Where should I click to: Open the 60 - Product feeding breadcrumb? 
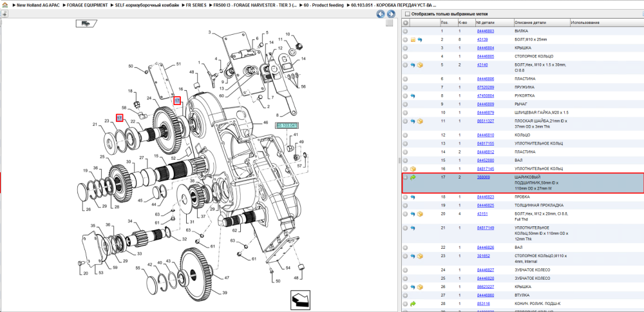pyautogui.click(x=323, y=5)
